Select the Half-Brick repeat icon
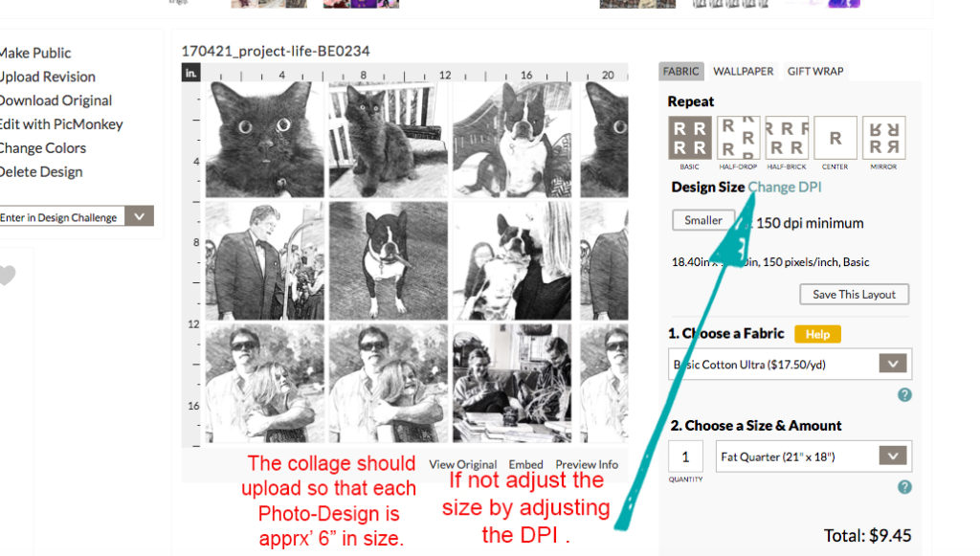This screenshot has height=556, width=980. [787, 138]
